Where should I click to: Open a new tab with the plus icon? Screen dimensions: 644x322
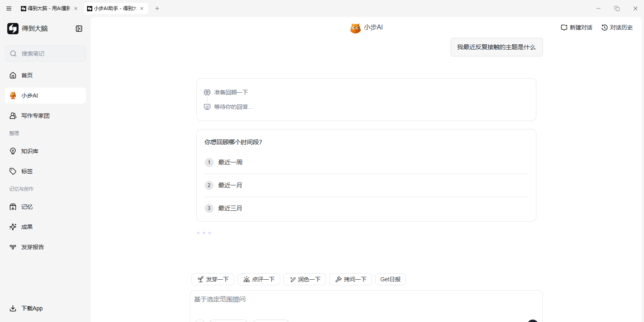(157, 8)
